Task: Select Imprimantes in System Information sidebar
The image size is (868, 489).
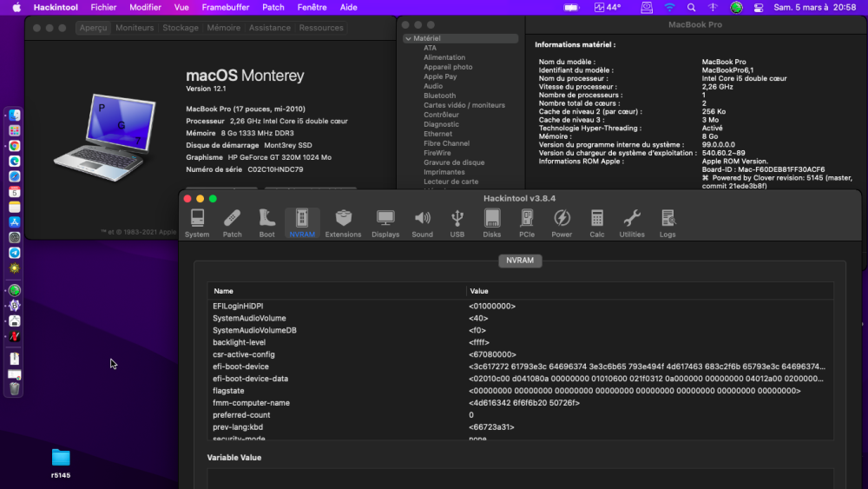Action: (x=444, y=172)
